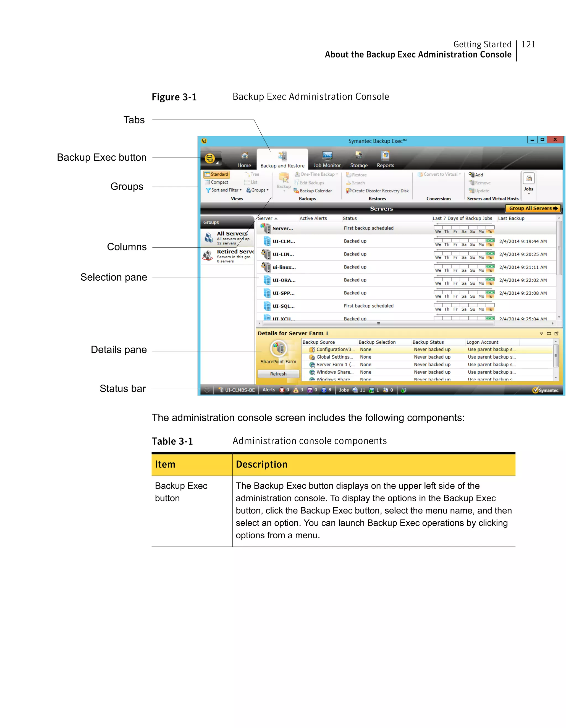This screenshot has width=566, height=728.
Task: Click the red error alerts icon
Action: click(x=282, y=390)
